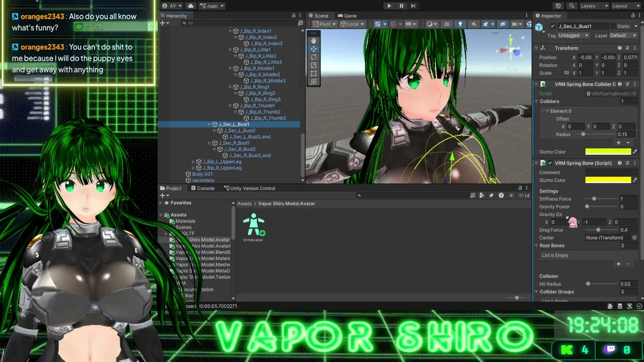The width and height of the screenshot is (644, 362).
Task: Open the Center object picker
Action: [x=634, y=238]
